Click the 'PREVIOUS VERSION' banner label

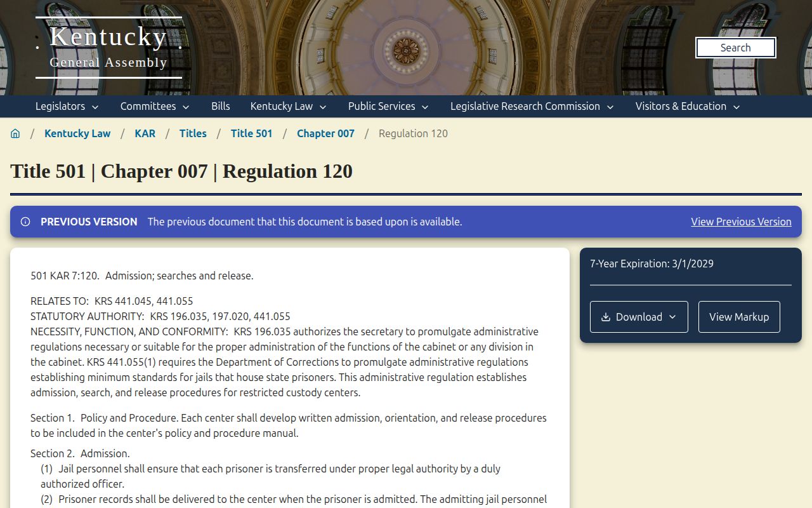[x=89, y=222]
